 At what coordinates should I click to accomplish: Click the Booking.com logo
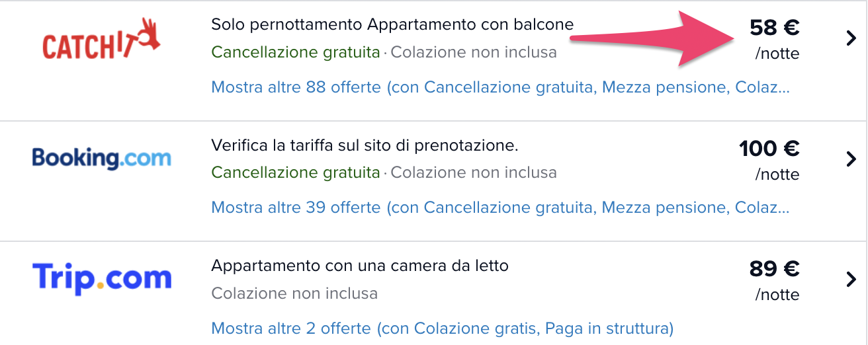pyautogui.click(x=101, y=159)
